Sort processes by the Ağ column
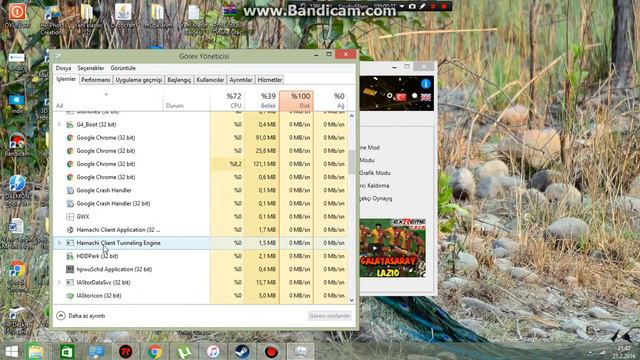 coord(331,100)
